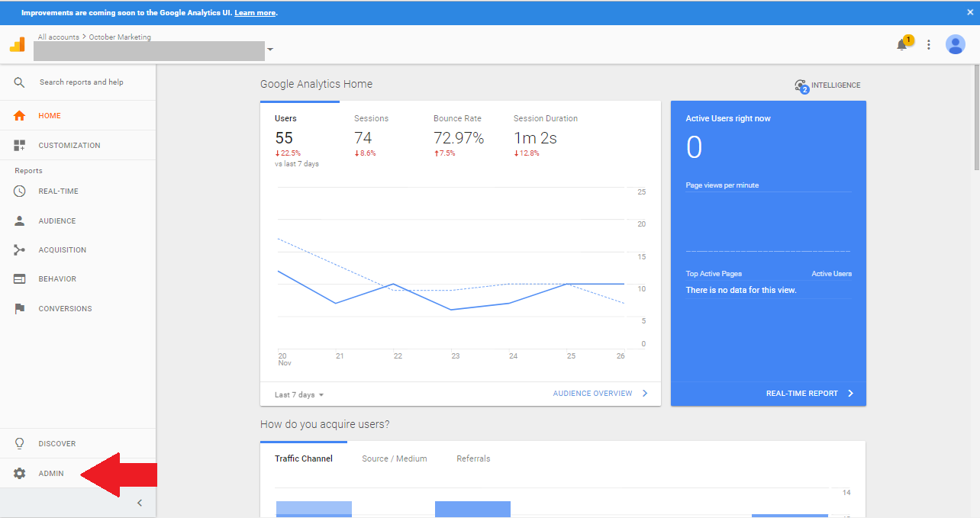Screen dimensions: 980x518
Task: Expand BEHAVIOR reports
Action: click(x=57, y=279)
